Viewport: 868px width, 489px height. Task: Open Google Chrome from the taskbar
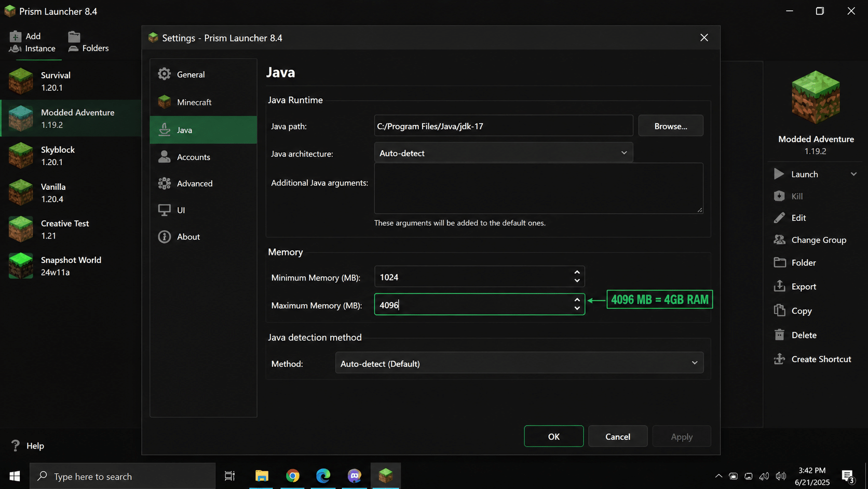pyautogui.click(x=293, y=476)
